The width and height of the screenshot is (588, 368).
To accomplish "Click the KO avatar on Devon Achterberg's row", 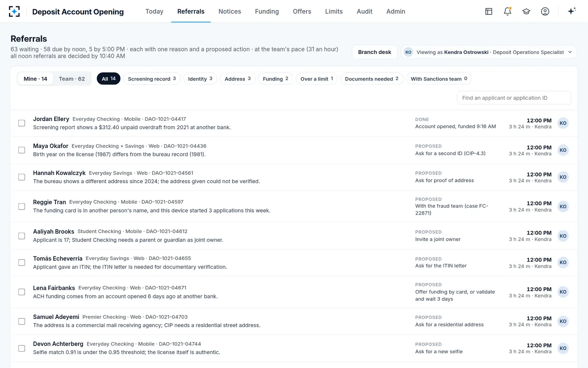I will click(x=563, y=348).
